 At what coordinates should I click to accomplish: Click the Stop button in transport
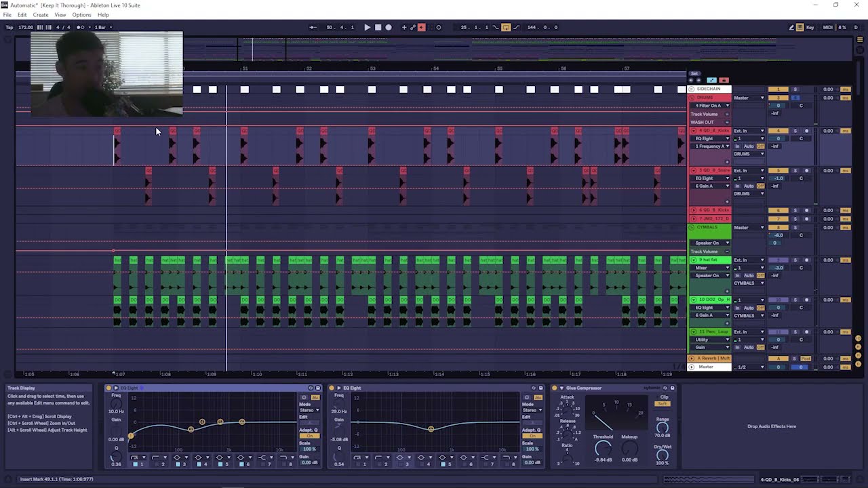[x=378, y=27]
